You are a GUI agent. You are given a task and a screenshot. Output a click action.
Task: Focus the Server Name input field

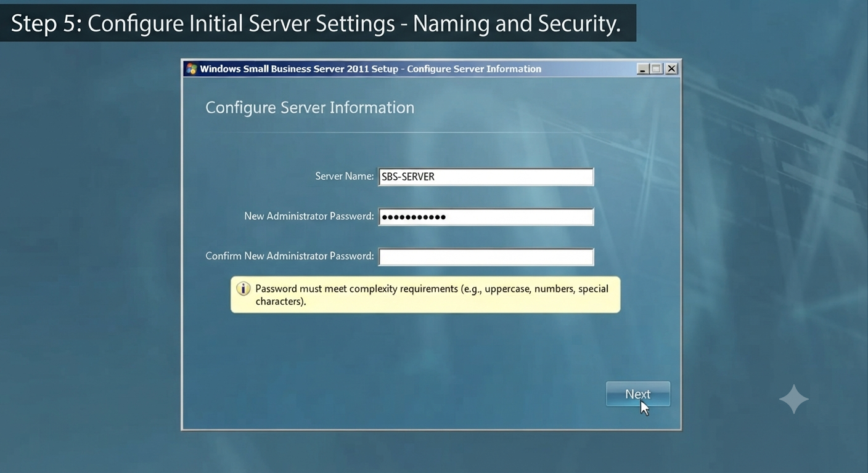486,177
